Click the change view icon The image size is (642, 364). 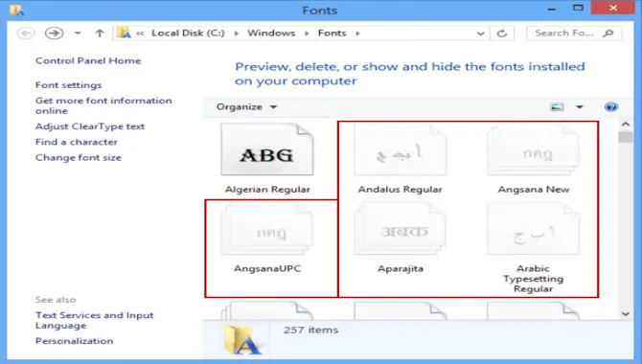coord(557,107)
